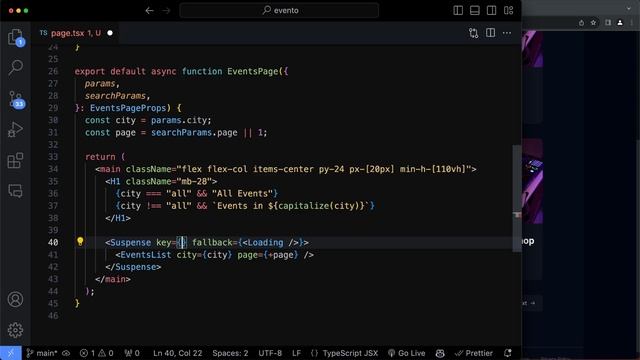This screenshot has width=640, height=360.
Task: Click "All Events" string on line 36
Action: point(242,193)
